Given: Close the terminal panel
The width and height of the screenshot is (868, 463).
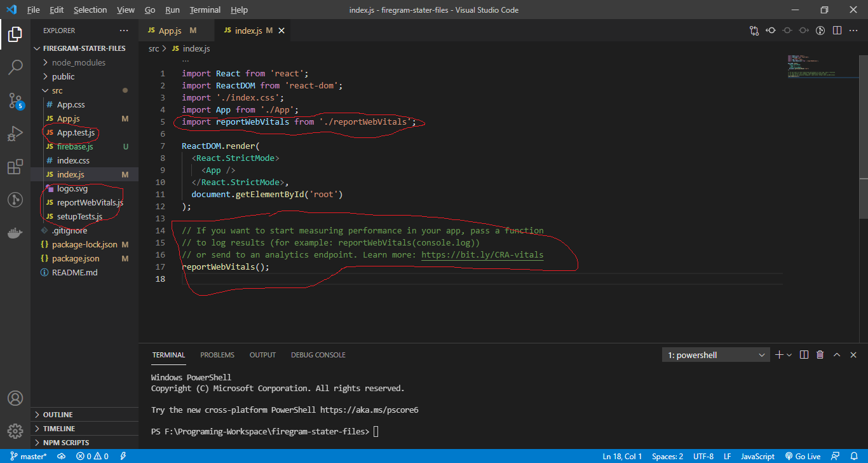Looking at the screenshot, I should tap(853, 355).
